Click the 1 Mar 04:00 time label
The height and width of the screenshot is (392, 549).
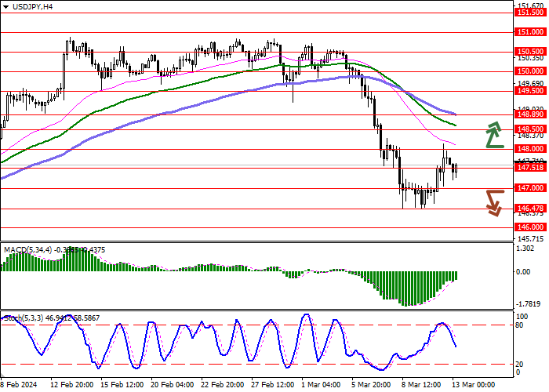(321, 385)
